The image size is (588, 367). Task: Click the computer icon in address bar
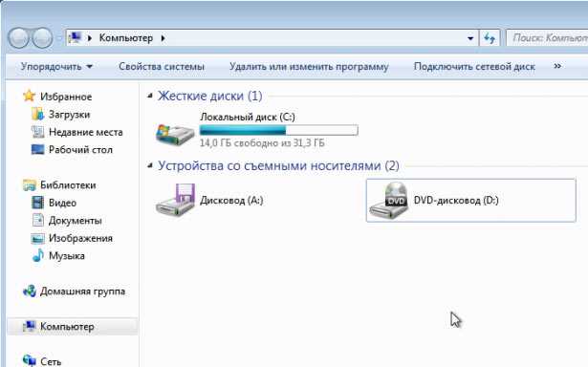point(76,37)
